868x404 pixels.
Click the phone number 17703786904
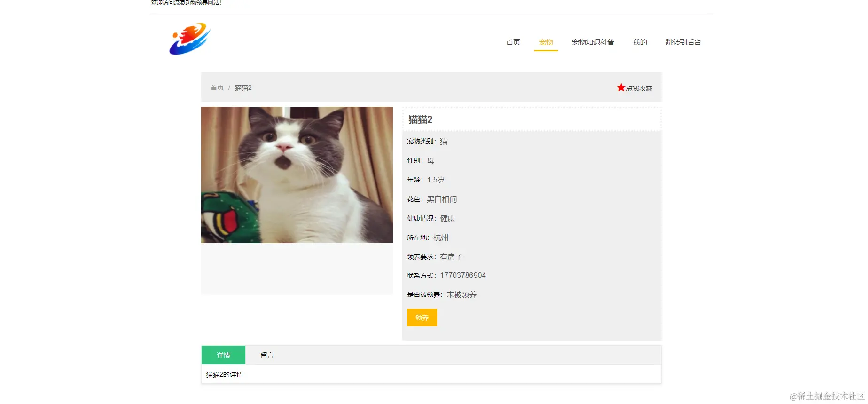tap(463, 276)
